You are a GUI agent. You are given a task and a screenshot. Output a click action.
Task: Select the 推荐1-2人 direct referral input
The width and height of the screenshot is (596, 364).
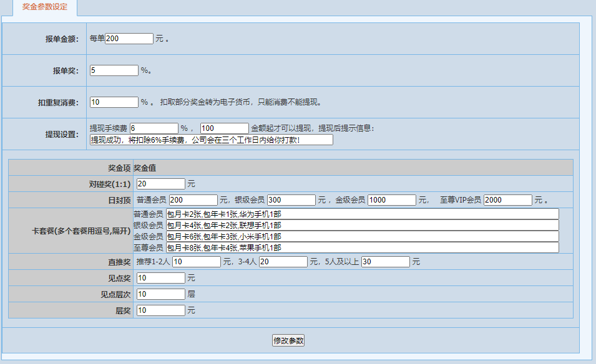197,262
